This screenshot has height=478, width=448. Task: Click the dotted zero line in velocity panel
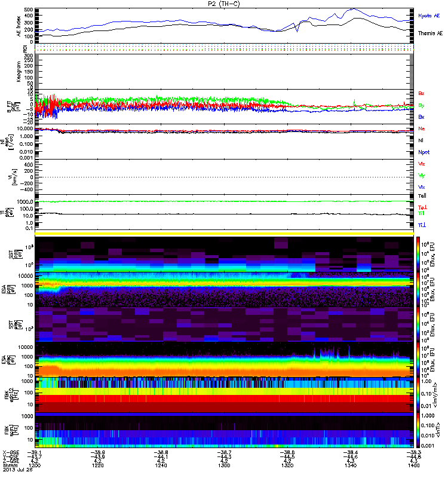[x=224, y=177]
